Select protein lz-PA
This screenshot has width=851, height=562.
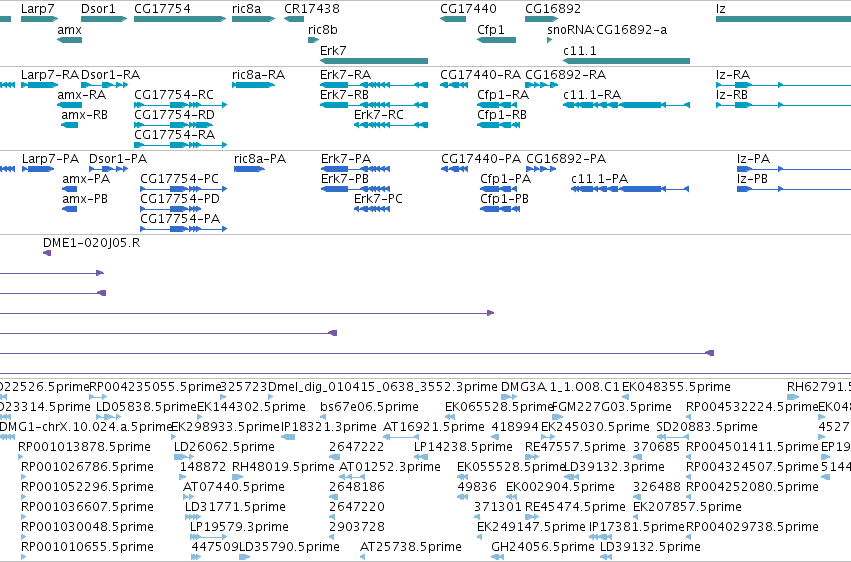[794, 169]
